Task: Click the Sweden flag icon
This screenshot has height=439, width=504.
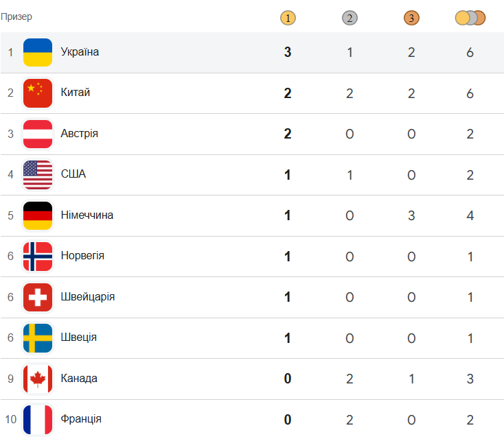Action: point(38,338)
